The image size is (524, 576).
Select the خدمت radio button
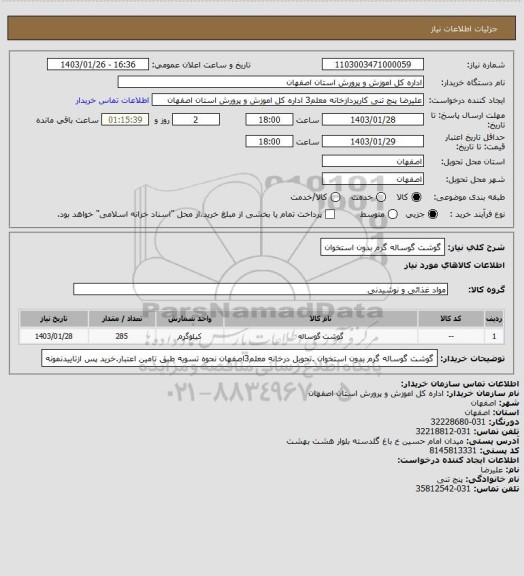pyautogui.click(x=381, y=197)
